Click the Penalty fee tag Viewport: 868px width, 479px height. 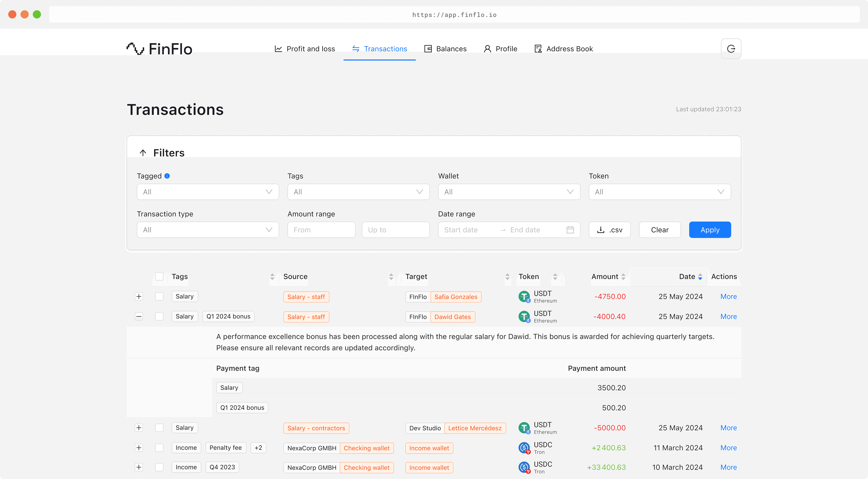point(226,448)
